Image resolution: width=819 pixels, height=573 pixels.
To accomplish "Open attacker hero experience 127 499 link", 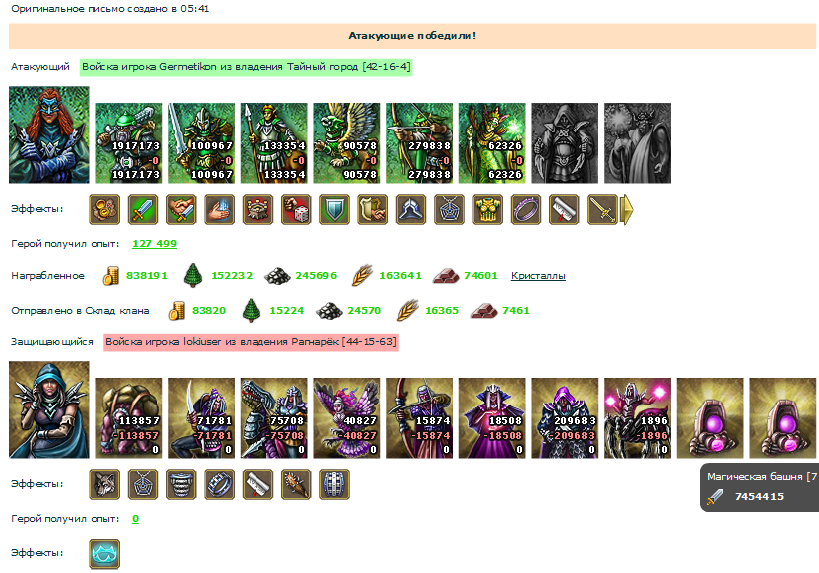I will pos(154,243).
